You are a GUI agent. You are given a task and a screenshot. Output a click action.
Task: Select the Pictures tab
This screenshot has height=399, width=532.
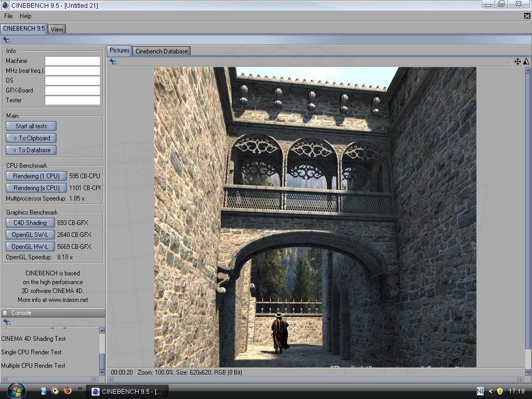pyautogui.click(x=119, y=50)
